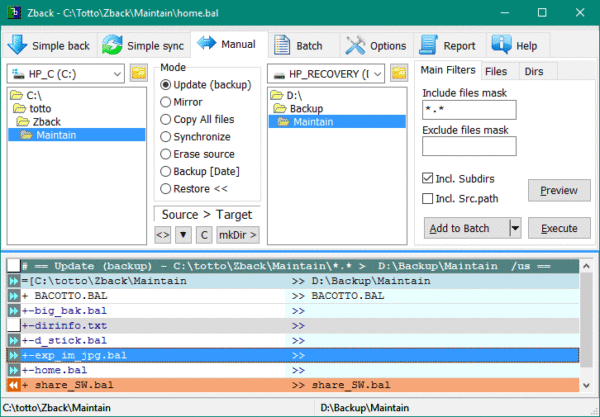Toggle the orange back-arrow icon on share_SW.bal row

pyautogui.click(x=13, y=385)
